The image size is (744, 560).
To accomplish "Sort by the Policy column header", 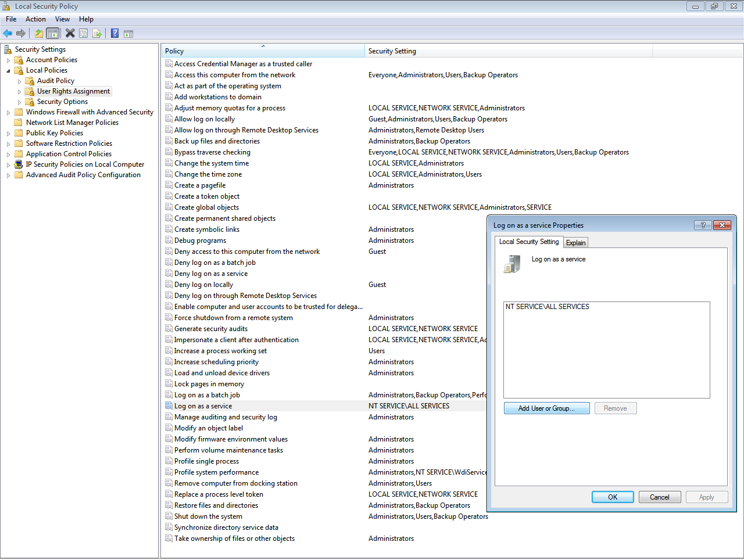I will pos(263,51).
